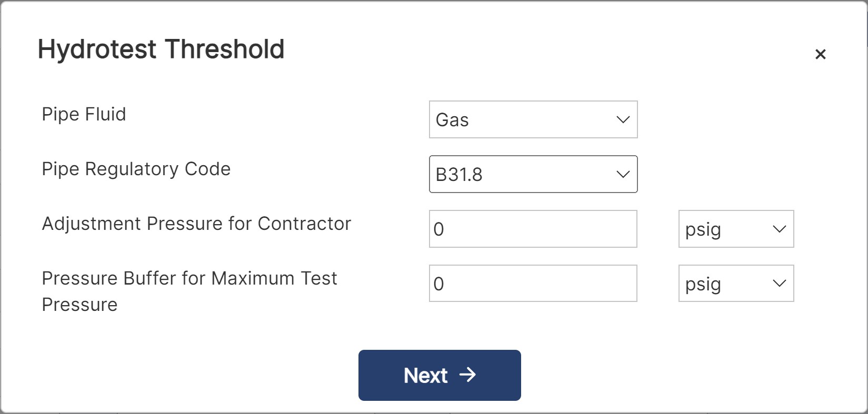Click the Hydrotest Threshold dialog title
868x414 pixels.
pos(161,49)
